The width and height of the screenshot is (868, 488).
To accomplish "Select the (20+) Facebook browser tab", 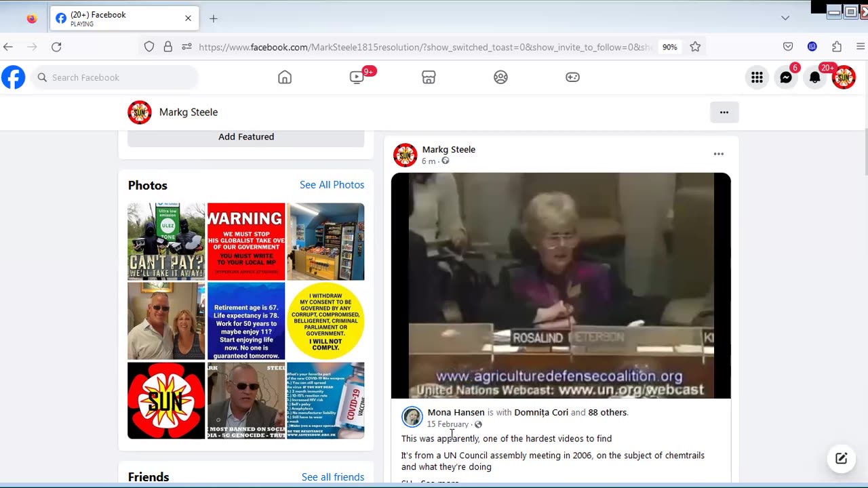I will [x=125, y=19].
